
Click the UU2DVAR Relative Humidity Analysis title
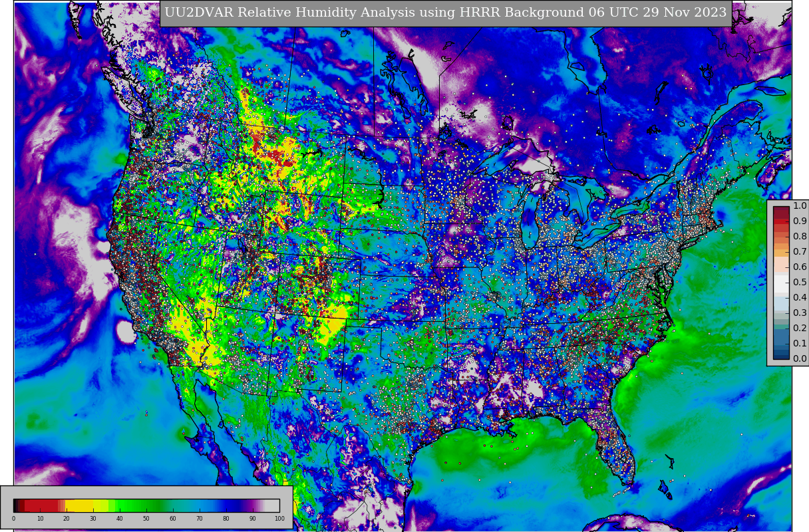(x=446, y=13)
